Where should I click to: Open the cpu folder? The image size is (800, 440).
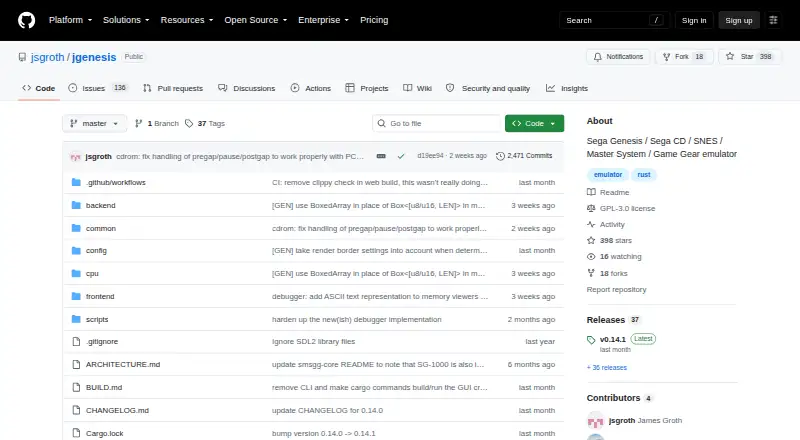tap(92, 274)
